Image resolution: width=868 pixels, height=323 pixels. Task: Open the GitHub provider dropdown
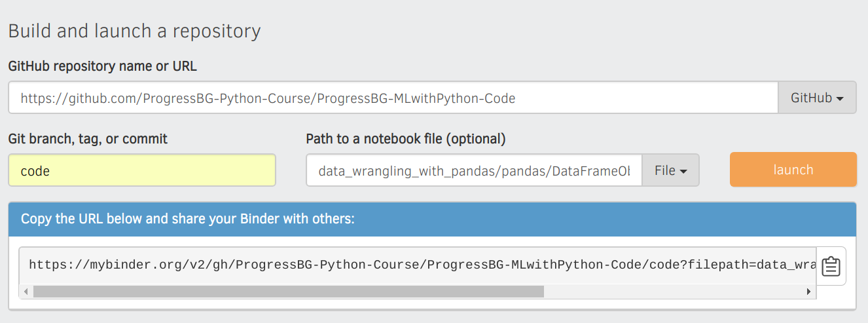(817, 98)
